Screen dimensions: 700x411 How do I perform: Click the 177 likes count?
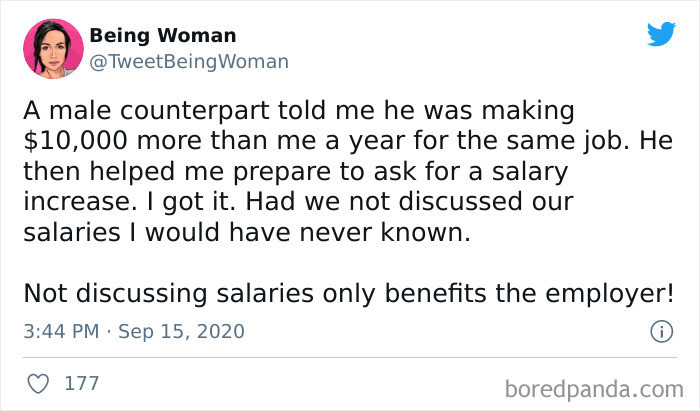point(81,383)
